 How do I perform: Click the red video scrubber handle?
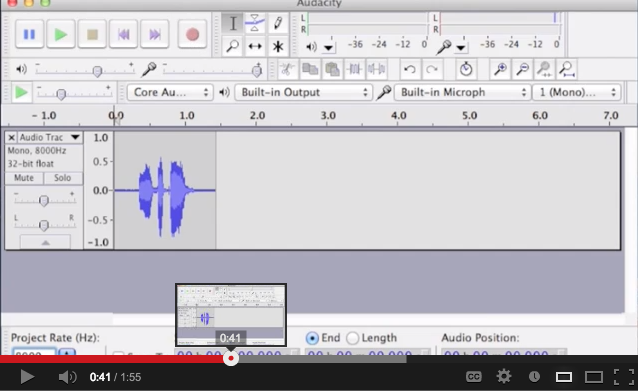pos(231,358)
